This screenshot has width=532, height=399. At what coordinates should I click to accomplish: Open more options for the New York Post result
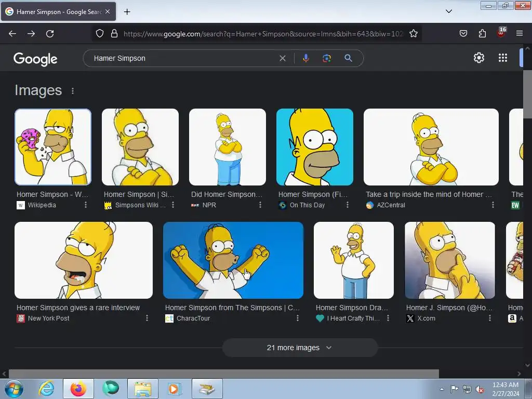[147, 318]
